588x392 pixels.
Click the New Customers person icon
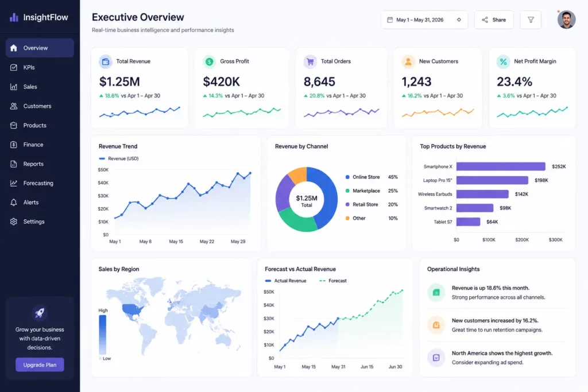(408, 61)
